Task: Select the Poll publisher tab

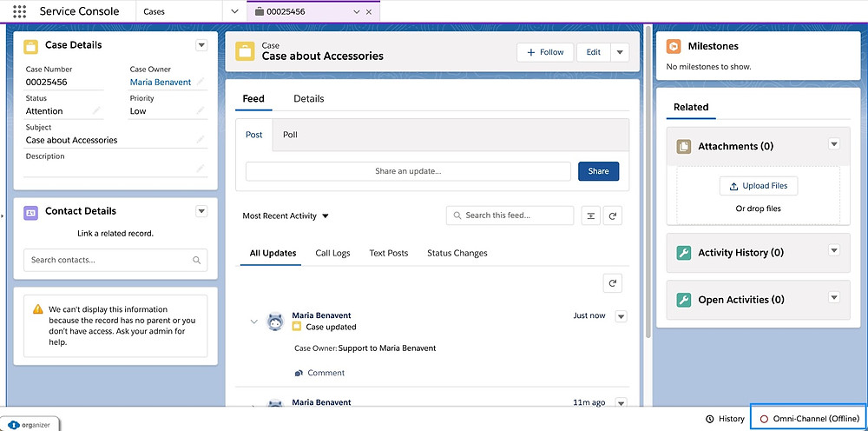Action: click(x=290, y=135)
